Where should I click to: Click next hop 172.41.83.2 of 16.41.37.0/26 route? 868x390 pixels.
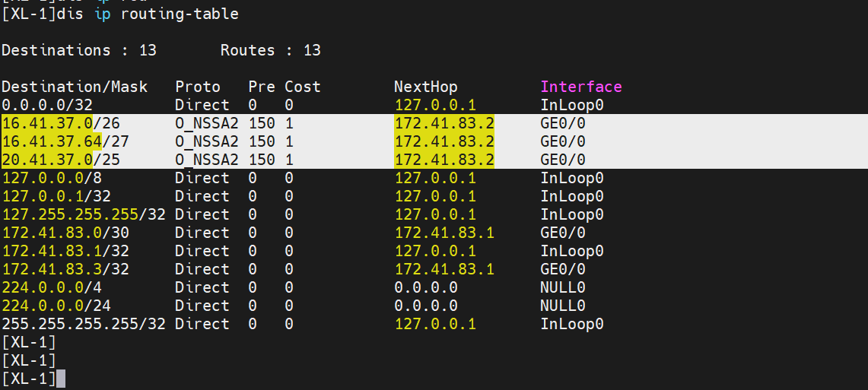click(444, 123)
